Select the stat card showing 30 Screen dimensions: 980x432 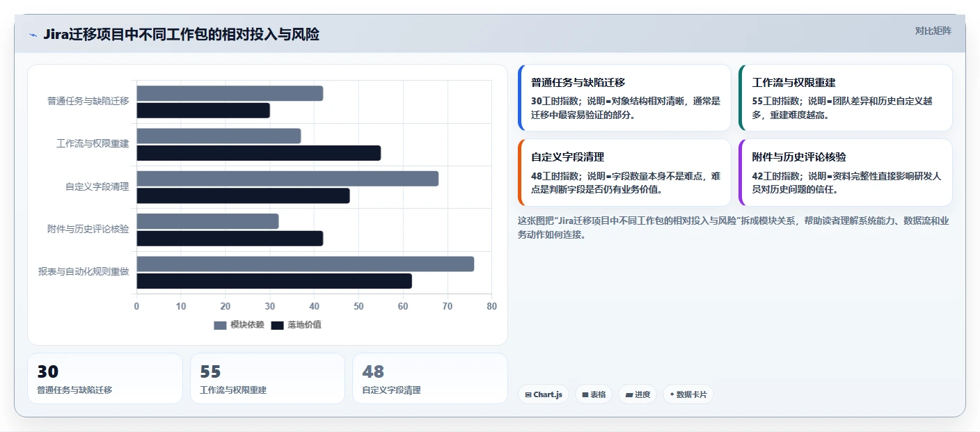click(105, 378)
